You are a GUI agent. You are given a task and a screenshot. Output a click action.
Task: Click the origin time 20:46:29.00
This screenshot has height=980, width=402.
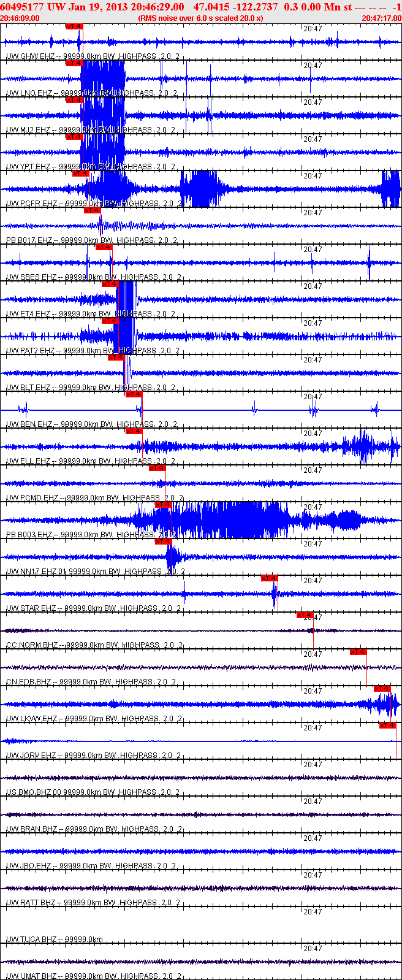click(155, 6)
